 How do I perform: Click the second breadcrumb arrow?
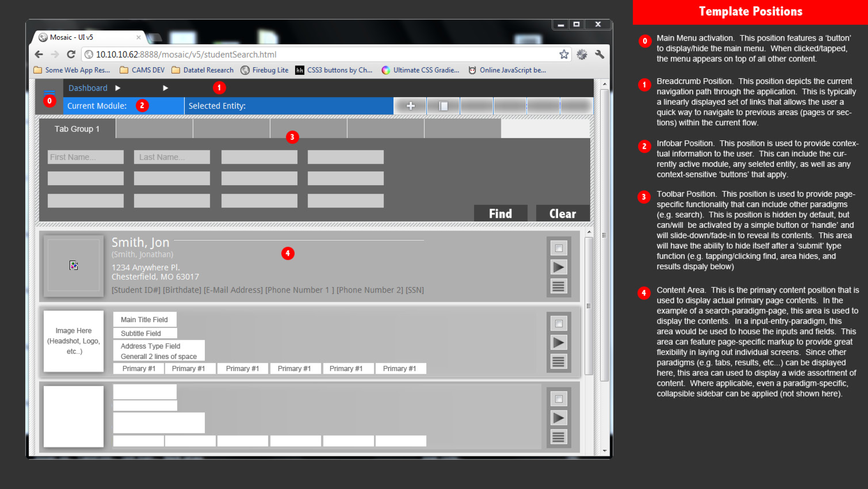(x=165, y=88)
